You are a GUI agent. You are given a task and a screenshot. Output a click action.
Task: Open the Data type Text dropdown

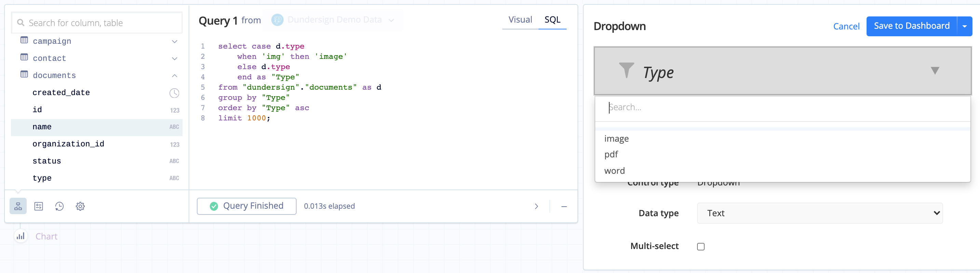point(819,213)
